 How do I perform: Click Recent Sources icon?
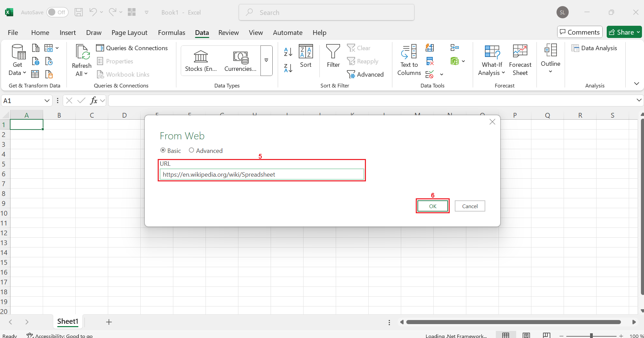[49, 61]
